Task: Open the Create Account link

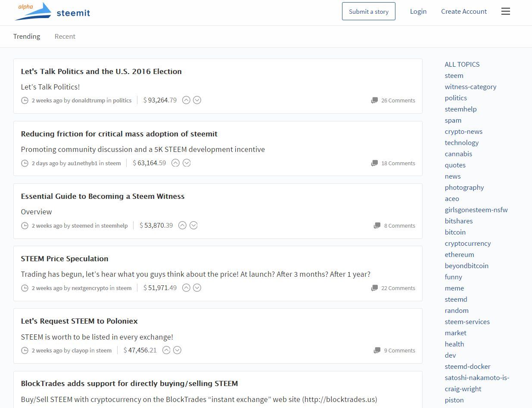Action: 464,12
